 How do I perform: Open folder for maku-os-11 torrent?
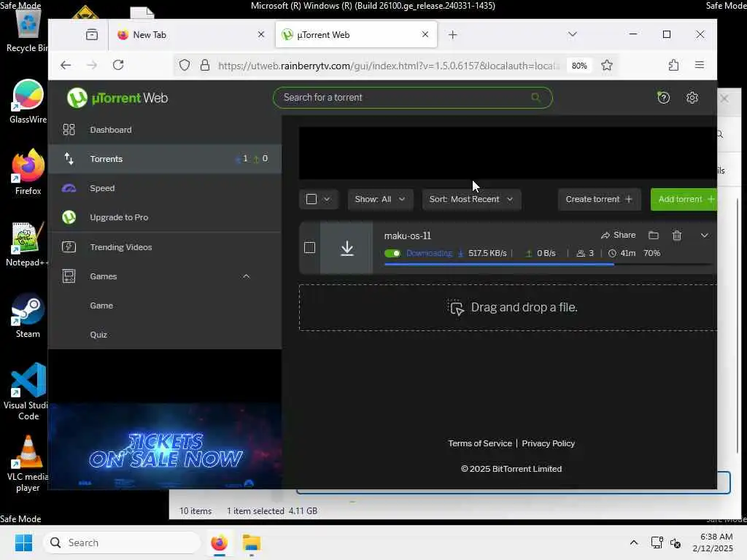pos(653,236)
